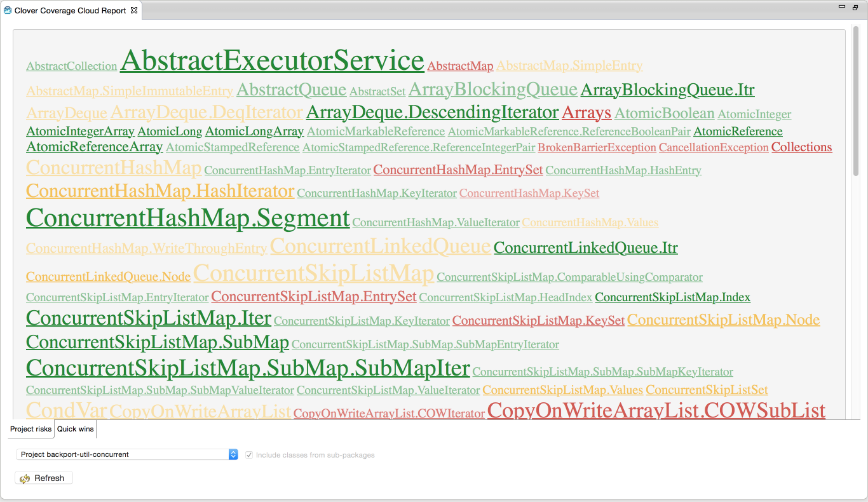Click the Clover view icon in tab
The image size is (868, 502).
click(8, 11)
